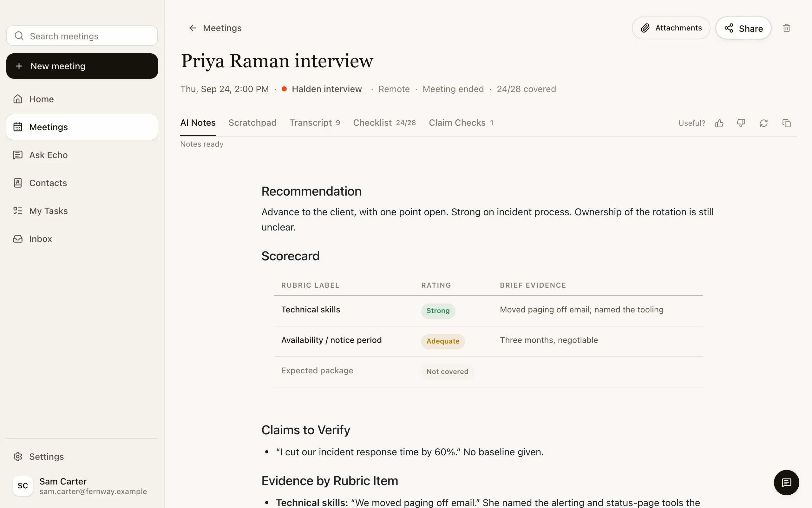Delete meeting with the trash icon
The height and width of the screenshot is (508, 812).
[x=787, y=28]
